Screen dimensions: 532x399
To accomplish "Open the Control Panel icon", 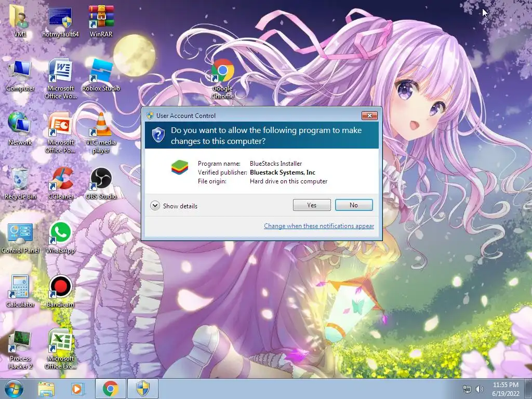I will pos(20,237).
